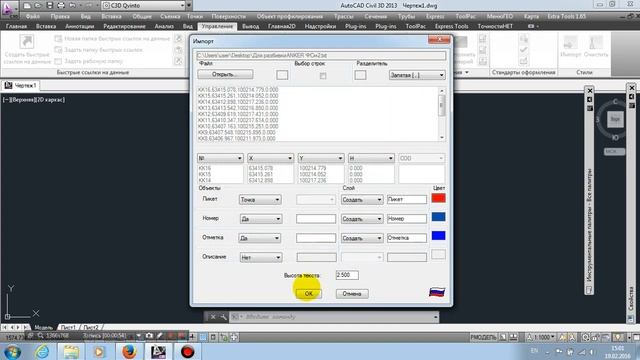Open the Пикет layer Создать dropdown

pyautogui.click(x=362, y=200)
